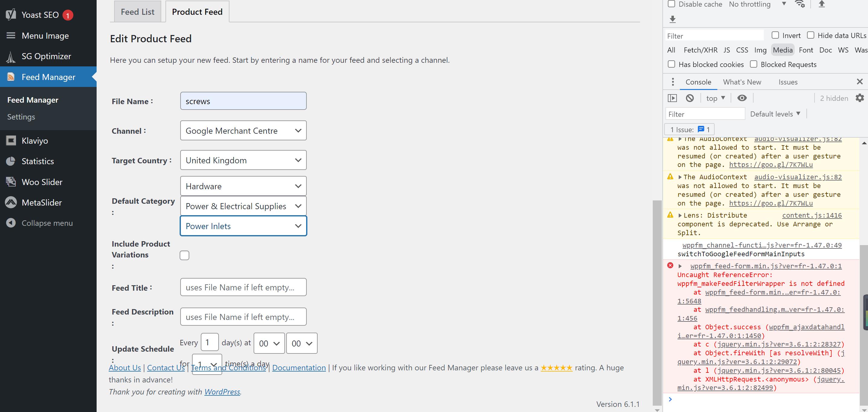This screenshot has width=868, height=412.
Task: Click the Yoast SEO sidebar icon
Action: 11,15
